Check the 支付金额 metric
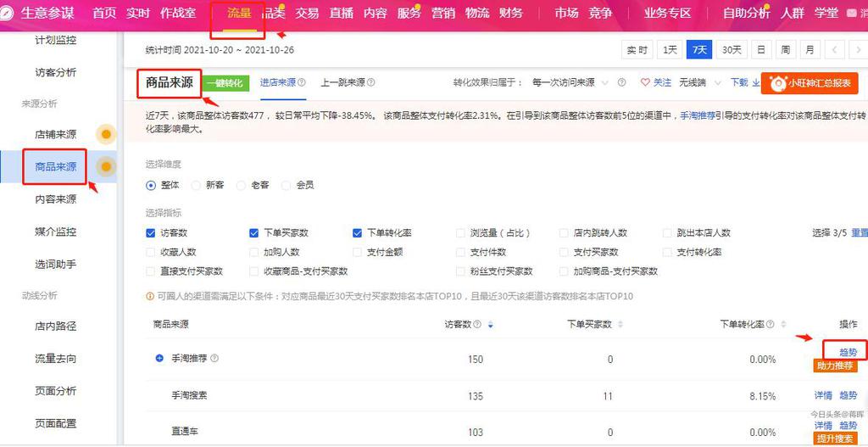 tap(357, 252)
